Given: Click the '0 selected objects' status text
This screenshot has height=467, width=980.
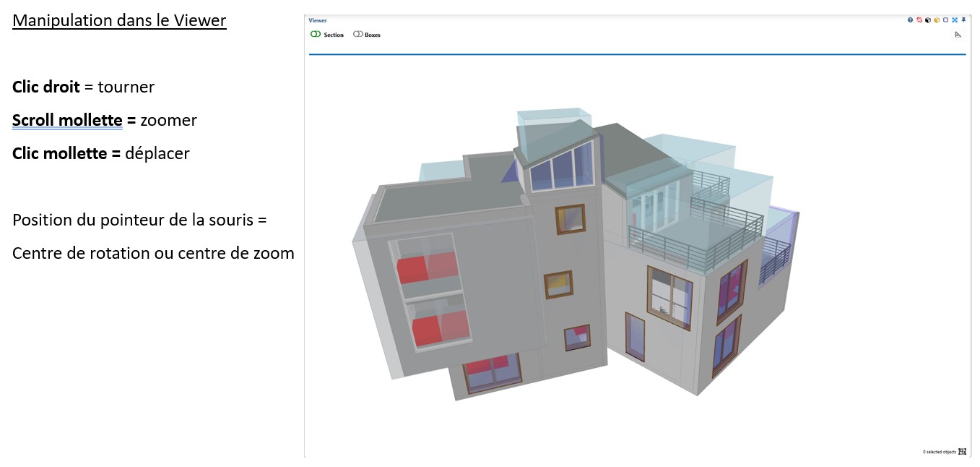Looking at the screenshot, I should pyautogui.click(x=939, y=453).
